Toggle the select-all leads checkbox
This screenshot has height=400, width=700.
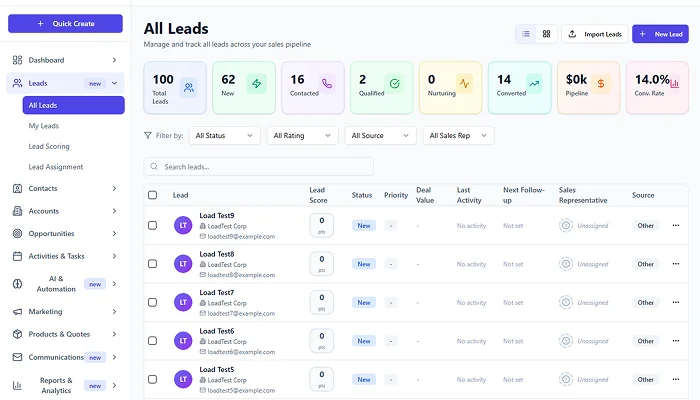coord(153,195)
